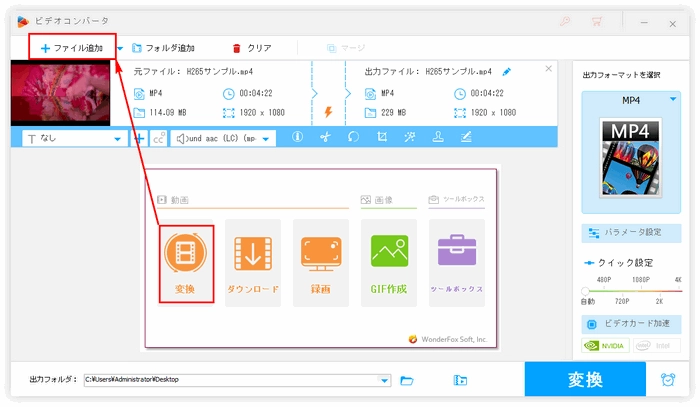Open the effects magic wand tool
The width and height of the screenshot is (700, 407).
click(x=410, y=138)
